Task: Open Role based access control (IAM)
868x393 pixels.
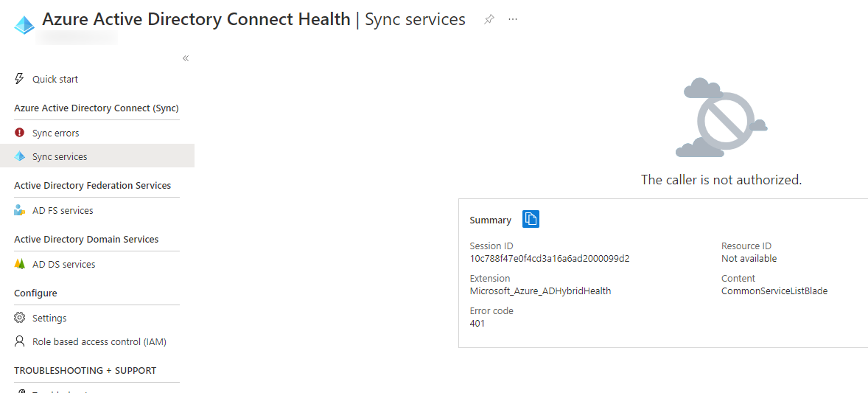Action: [99, 342]
